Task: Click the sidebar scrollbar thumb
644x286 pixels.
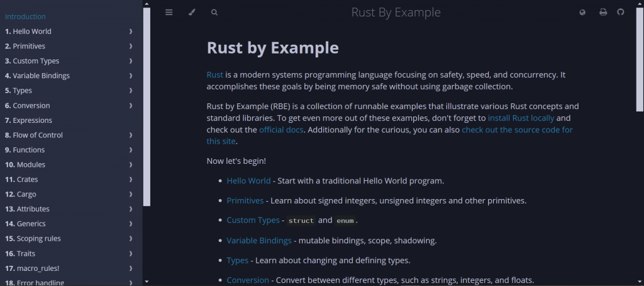Action: pyautogui.click(x=147, y=106)
